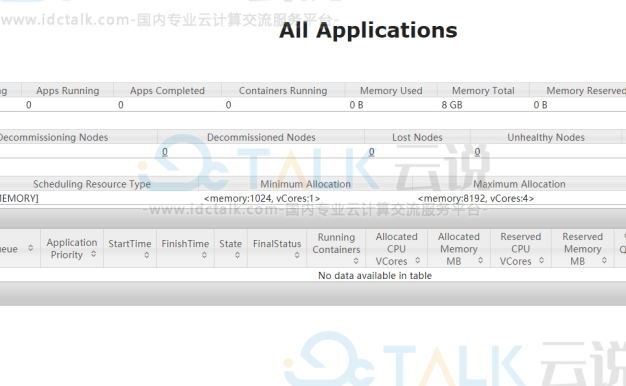Select the Application Priority column header
Screen dimensions: 626x386
point(72,248)
